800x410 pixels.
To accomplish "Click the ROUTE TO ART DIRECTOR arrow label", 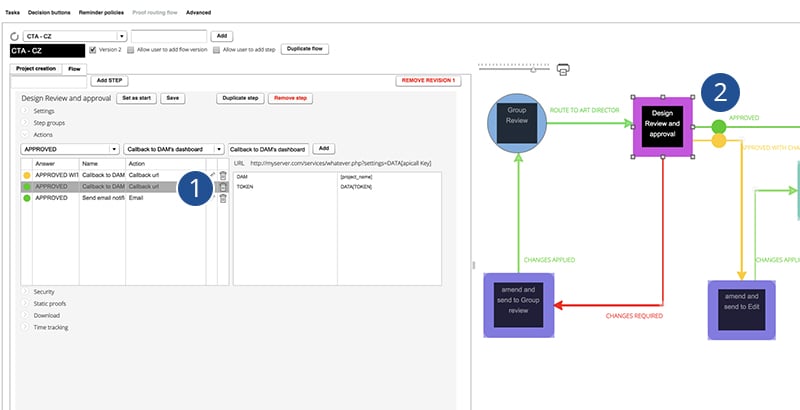I will [584, 110].
